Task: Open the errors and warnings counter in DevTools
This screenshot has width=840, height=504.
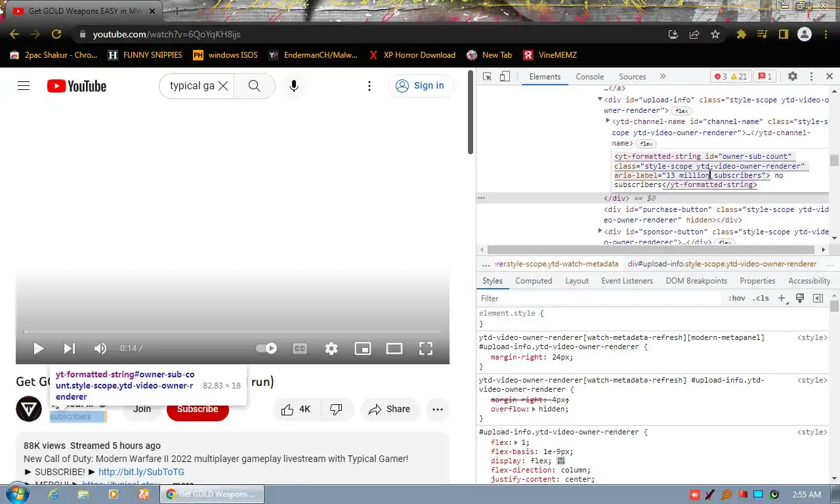Action: (x=730, y=77)
